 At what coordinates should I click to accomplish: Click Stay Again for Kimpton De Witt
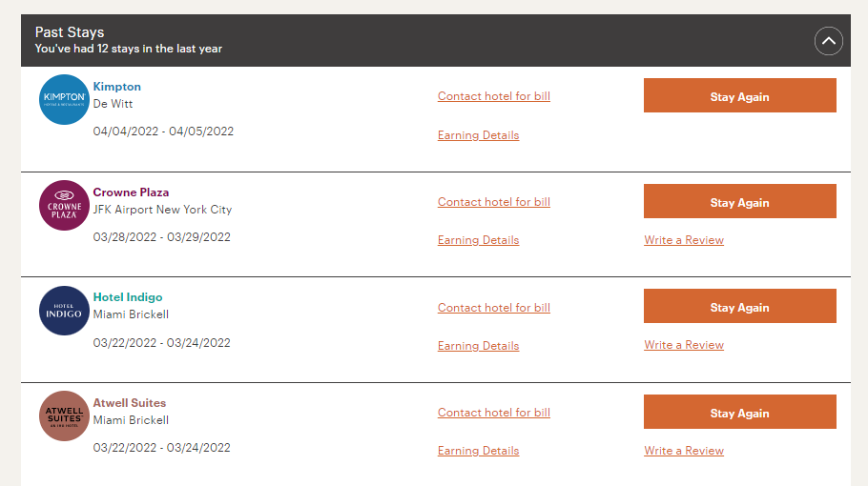tap(739, 95)
